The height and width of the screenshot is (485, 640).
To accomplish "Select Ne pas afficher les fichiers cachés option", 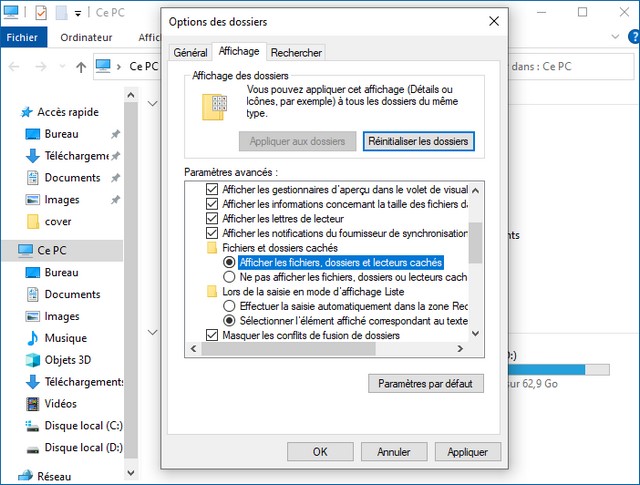I will pyautogui.click(x=229, y=276).
